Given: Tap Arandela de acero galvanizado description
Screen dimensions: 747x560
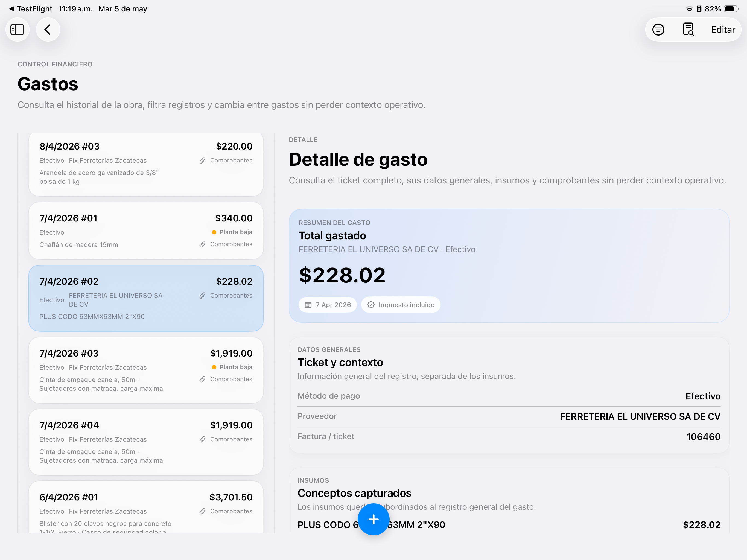Looking at the screenshot, I should (x=99, y=177).
